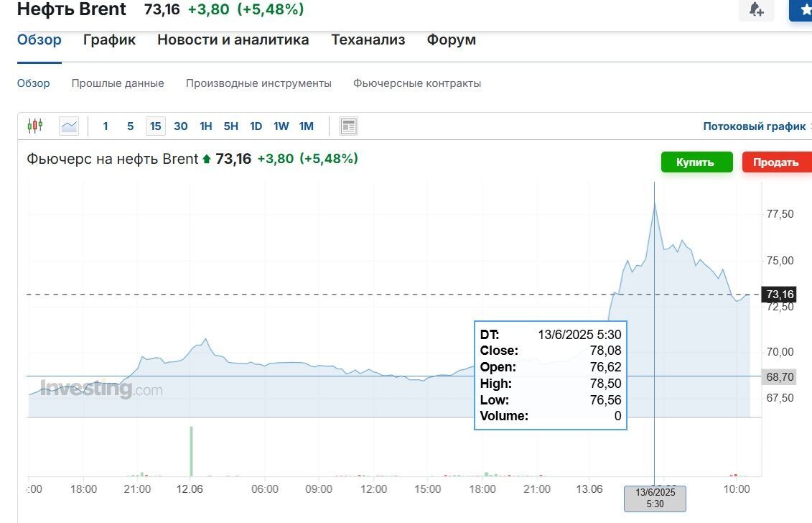Go to the Теханализ tab

(368, 40)
